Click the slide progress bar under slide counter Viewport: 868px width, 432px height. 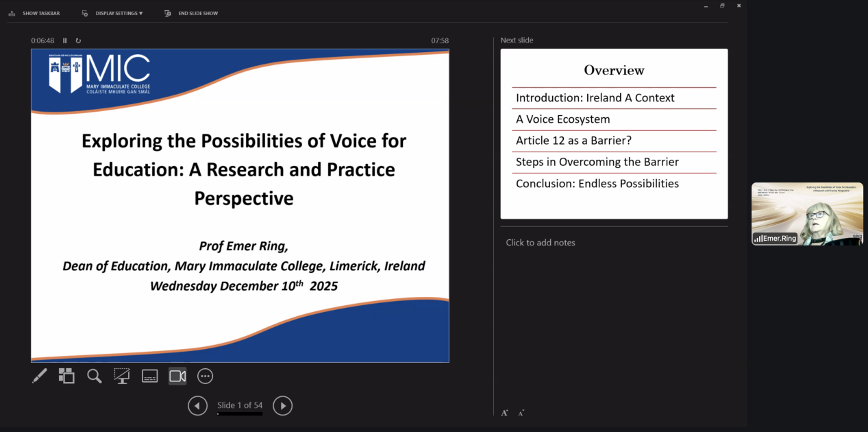click(240, 414)
